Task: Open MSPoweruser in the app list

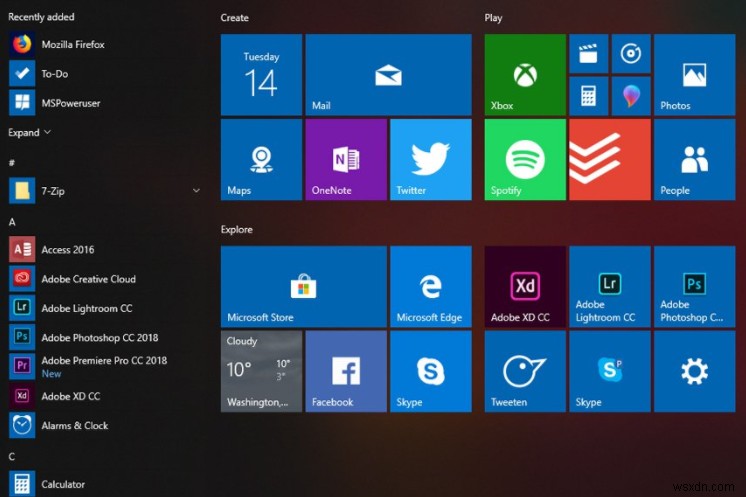Action: 105,103
